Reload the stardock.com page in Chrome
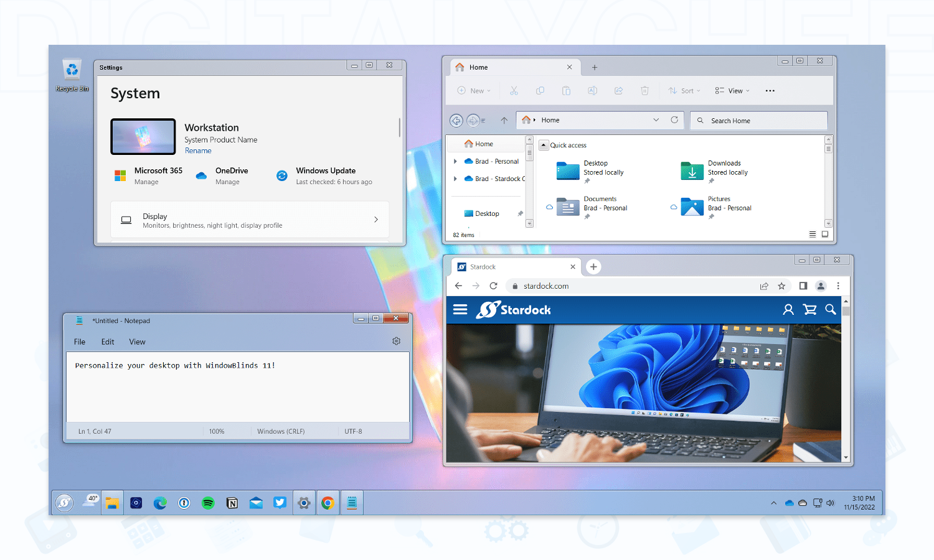Image resolution: width=934 pixels, height=560 pixels. pyautogui.click(x=493, y=286)
